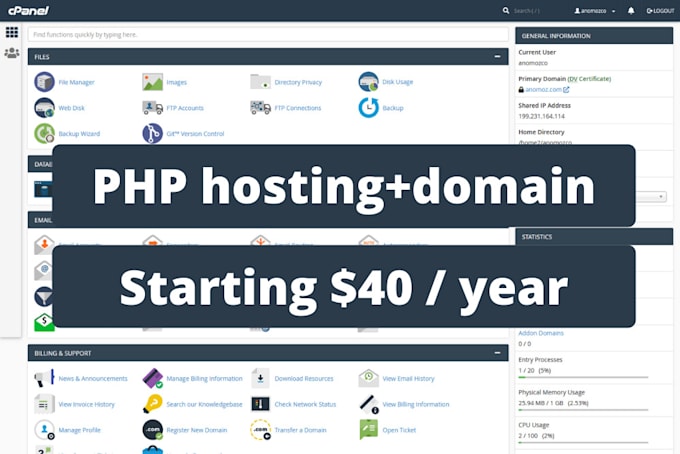Open View Invoice History icon
The image size is (680, 454).
click(x=44, y=404)
